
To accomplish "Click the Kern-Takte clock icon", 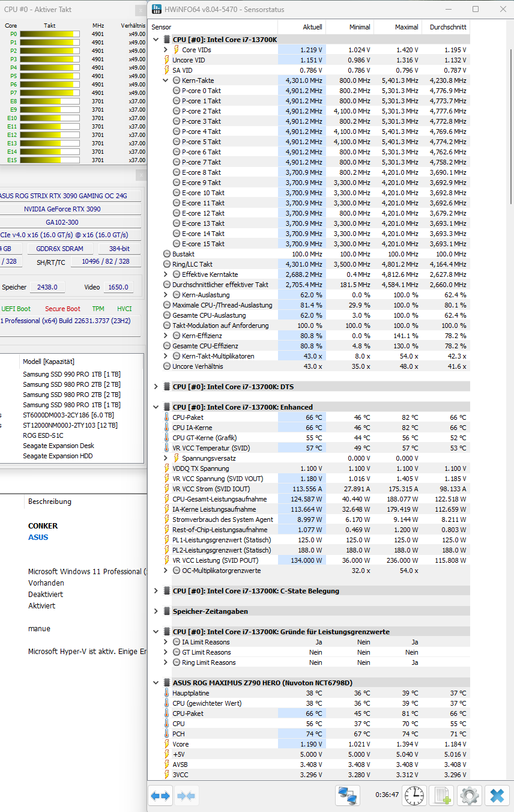I will pos(177,80).
